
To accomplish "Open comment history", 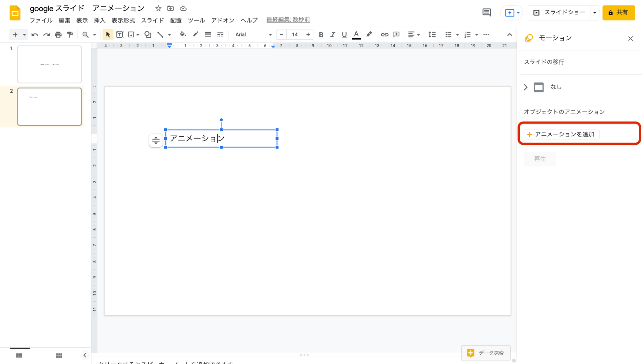I will pyautogui.click(x=487, y=13).
